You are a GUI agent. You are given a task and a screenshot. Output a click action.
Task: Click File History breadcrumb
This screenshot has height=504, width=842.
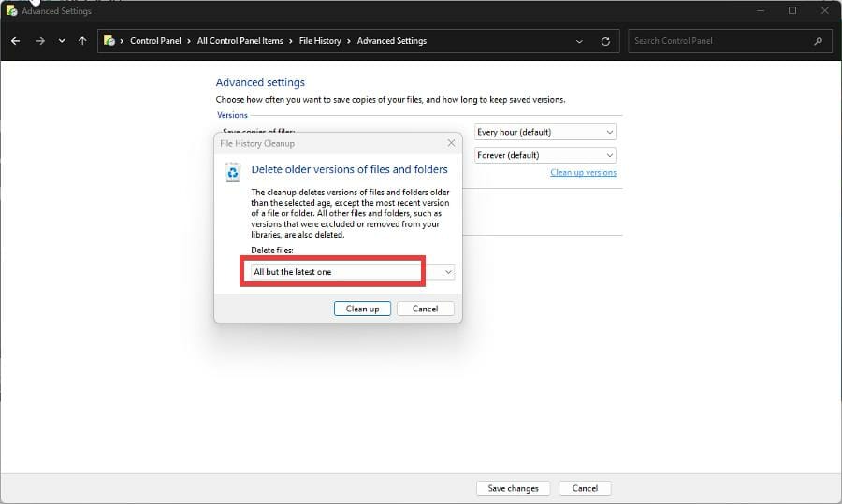[x=320, y=41]
